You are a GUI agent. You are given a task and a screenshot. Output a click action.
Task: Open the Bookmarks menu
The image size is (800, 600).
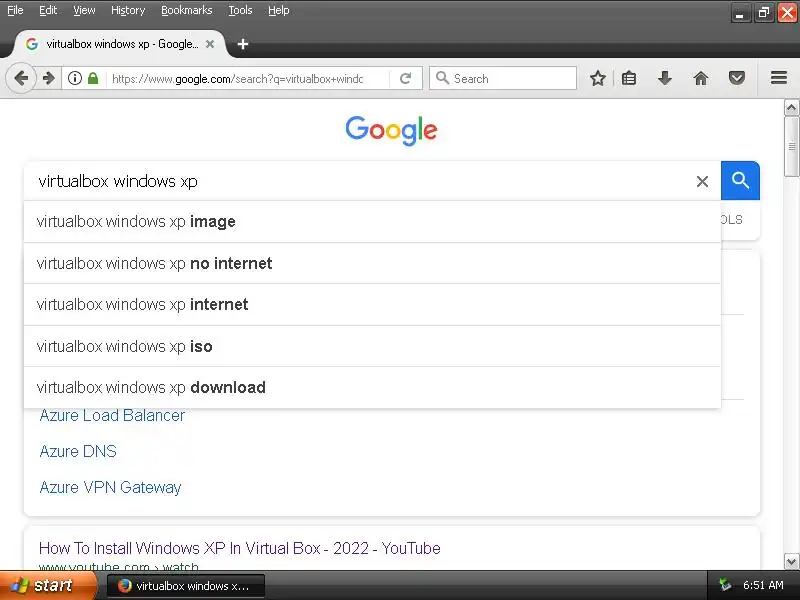(x=187, y=10)
